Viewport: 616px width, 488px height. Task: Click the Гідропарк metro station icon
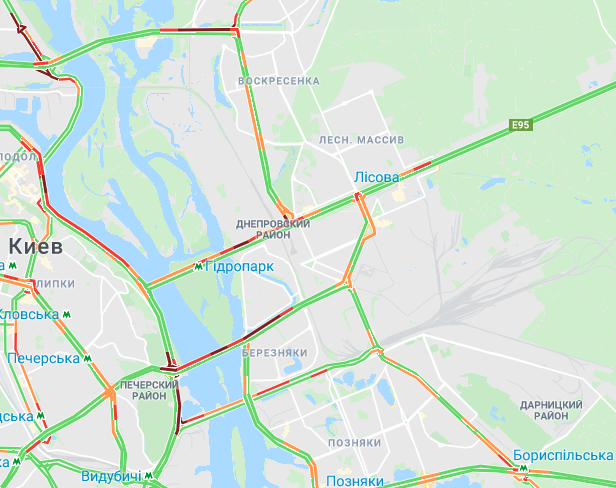click(x=199, y=267)
